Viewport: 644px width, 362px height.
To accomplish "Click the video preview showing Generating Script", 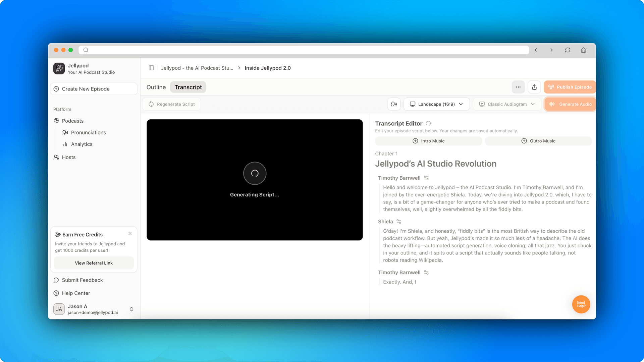I will click(255, 180).
